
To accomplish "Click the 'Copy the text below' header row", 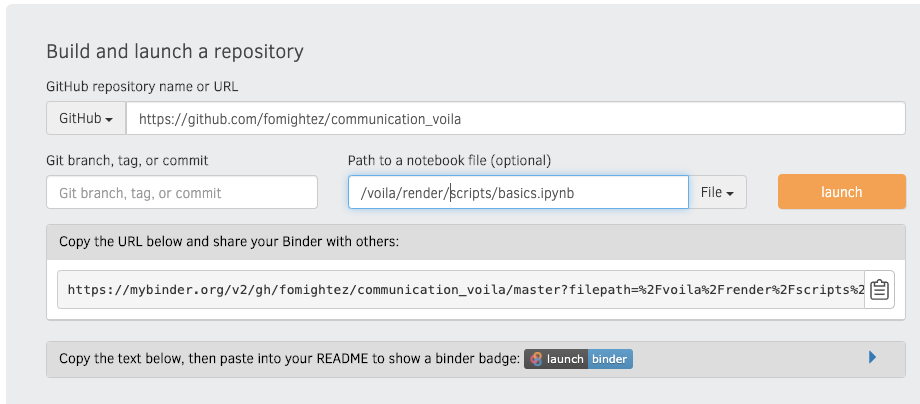I will pyautogui.click(x=290, y=358).
